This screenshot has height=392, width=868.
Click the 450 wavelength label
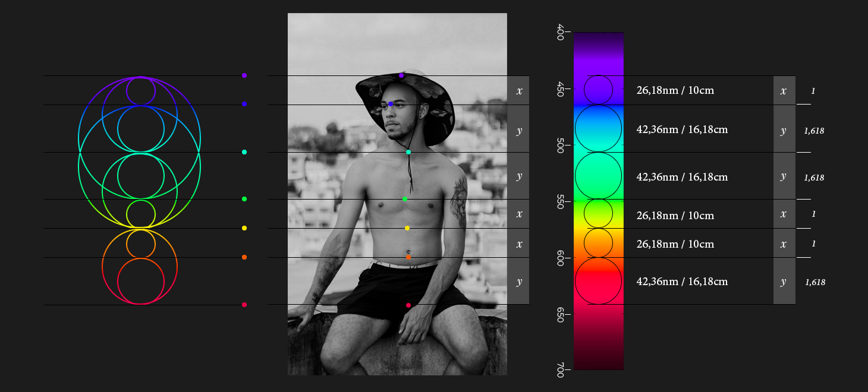(560, 88)
